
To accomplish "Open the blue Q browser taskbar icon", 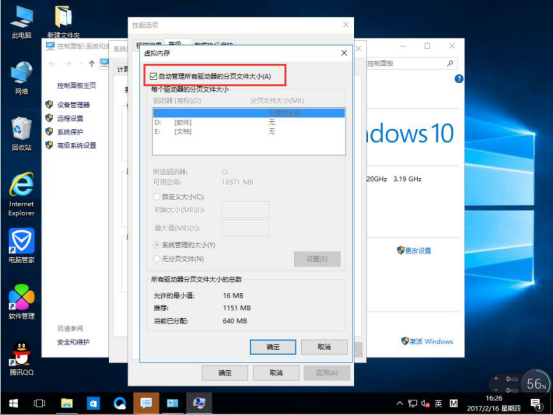I will [120, 403].
